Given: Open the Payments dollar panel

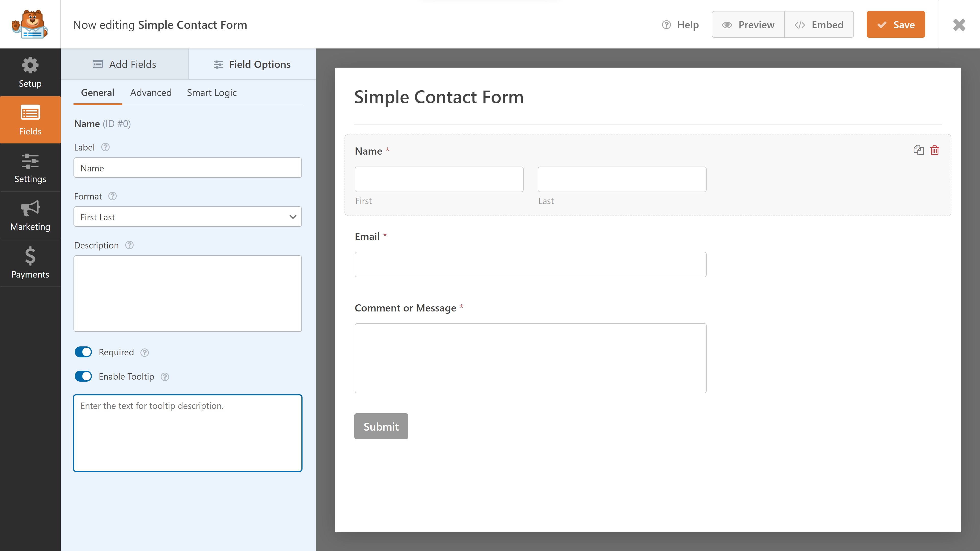Looking at the screenshot, I should pos(30,263).
